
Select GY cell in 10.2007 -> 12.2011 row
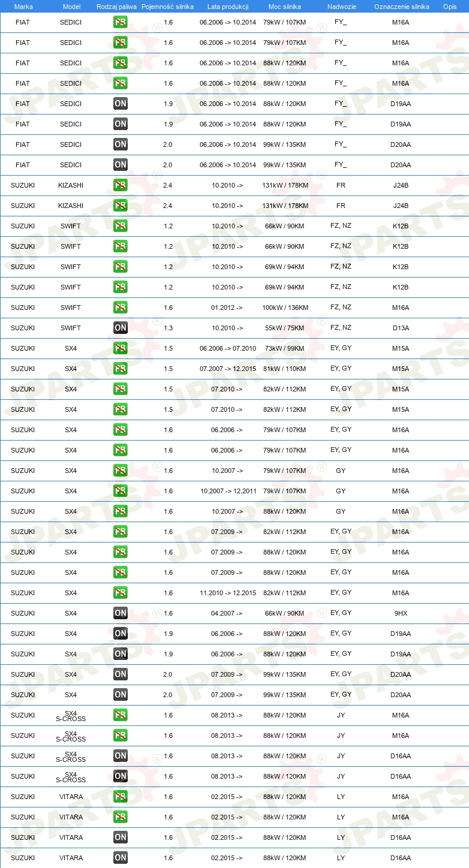(x=341, y=491)
